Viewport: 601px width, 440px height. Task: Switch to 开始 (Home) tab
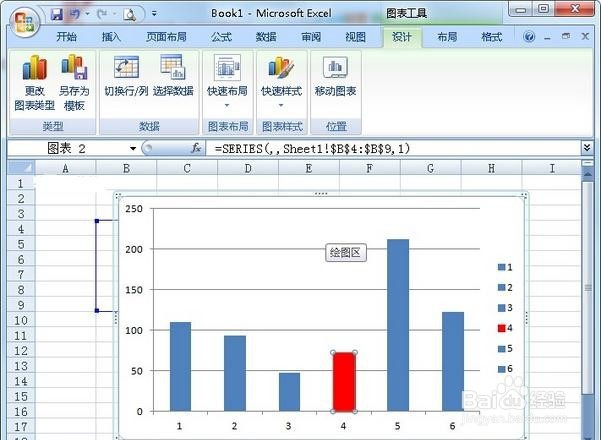(x=66, y=37)
